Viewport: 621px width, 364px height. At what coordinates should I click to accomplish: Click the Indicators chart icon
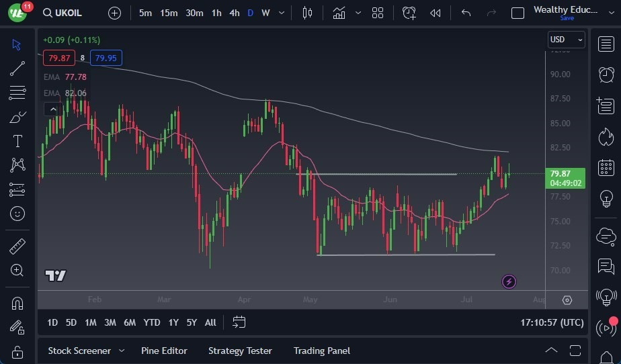tap(339, 13)
